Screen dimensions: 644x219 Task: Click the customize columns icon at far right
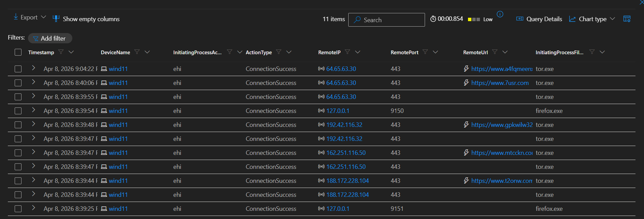(627, 19)
